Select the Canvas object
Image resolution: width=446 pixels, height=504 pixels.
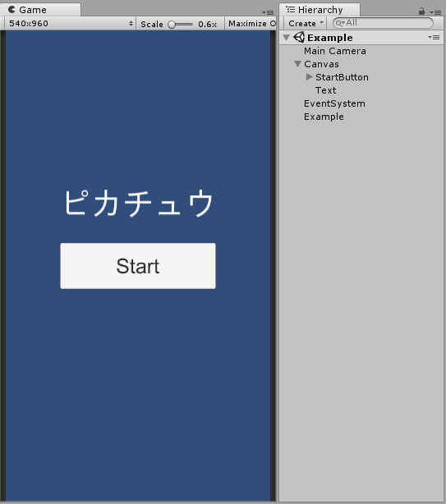pos(321,64)
